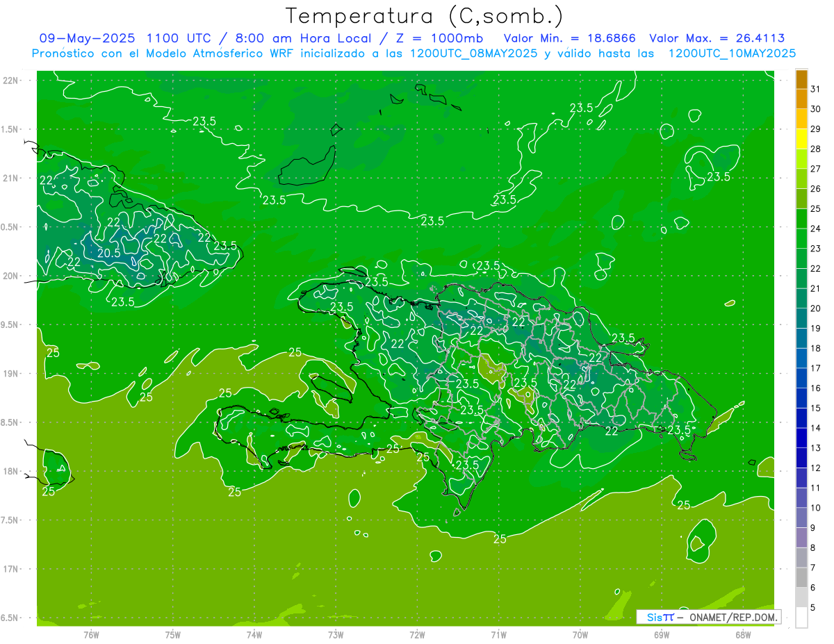This screenshot has width=834, height=644.
Task: Click the "74W" longitude axis label
Action: (254, 635)
